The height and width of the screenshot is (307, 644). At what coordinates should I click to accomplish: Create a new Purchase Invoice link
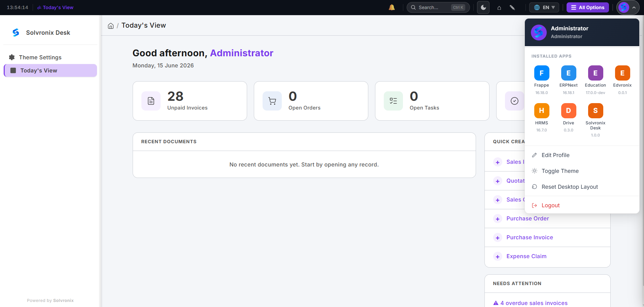coord(530,237)
